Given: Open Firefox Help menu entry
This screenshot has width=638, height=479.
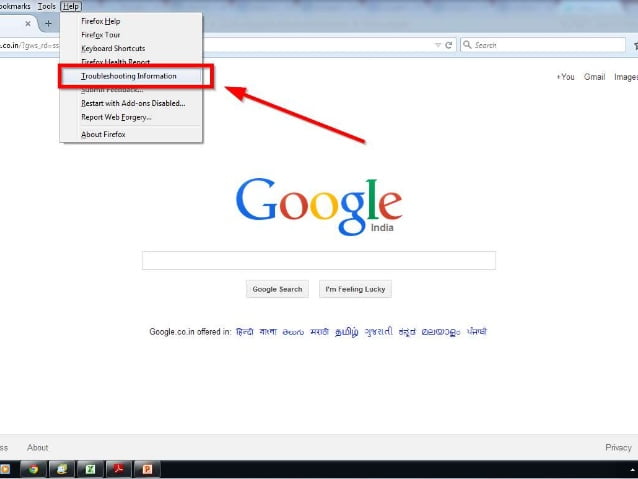Looking at the screenshot, I should pyautogui.click(x=101, y=21).
